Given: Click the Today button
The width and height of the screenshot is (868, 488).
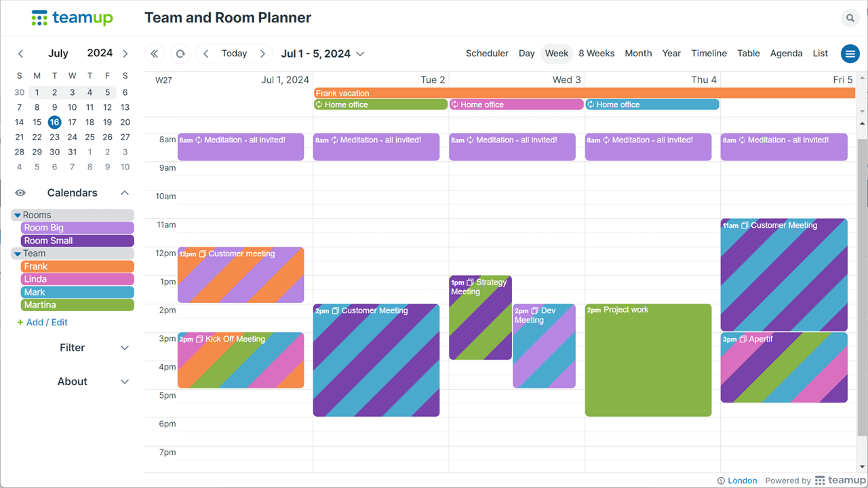Looking at the screenshot, I should pos(235,54).
